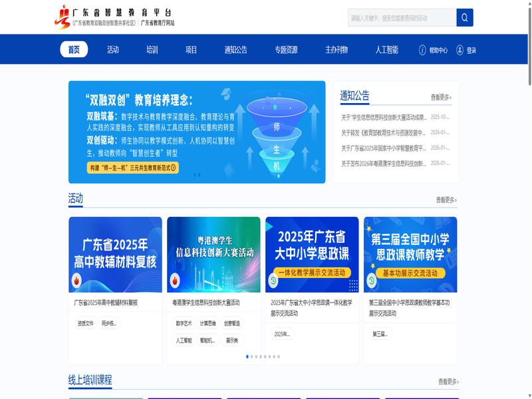The height and width of the screenshot is (399, 532).
Task: Expand 查看更多 in 通知公告 panel
Action: click(441, 97)
